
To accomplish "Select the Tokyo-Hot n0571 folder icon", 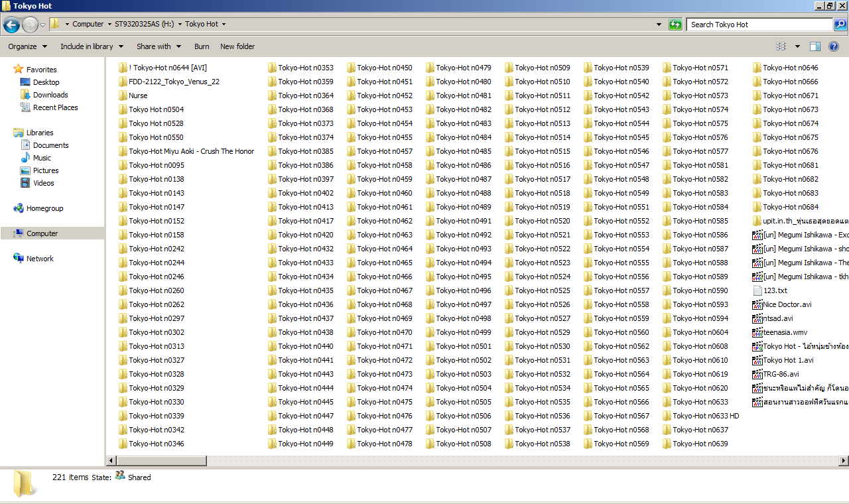I will [667, 68].
